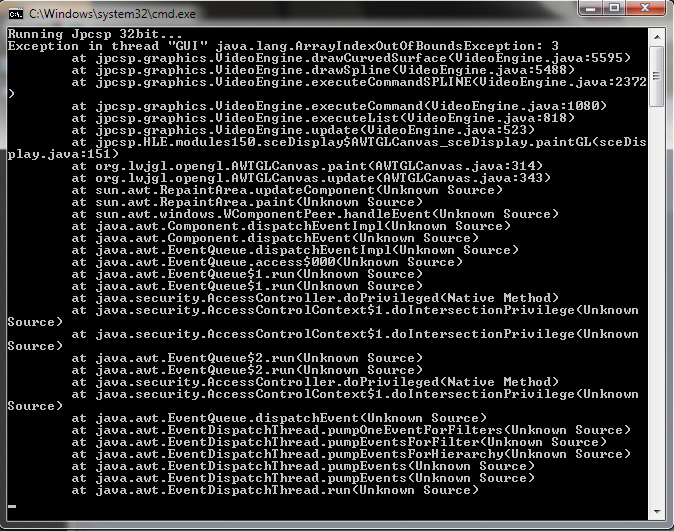Click the executeCommandSPLINE stack trace line
The height and width of the screenshot is (531, 674).
tap(327, 88)
